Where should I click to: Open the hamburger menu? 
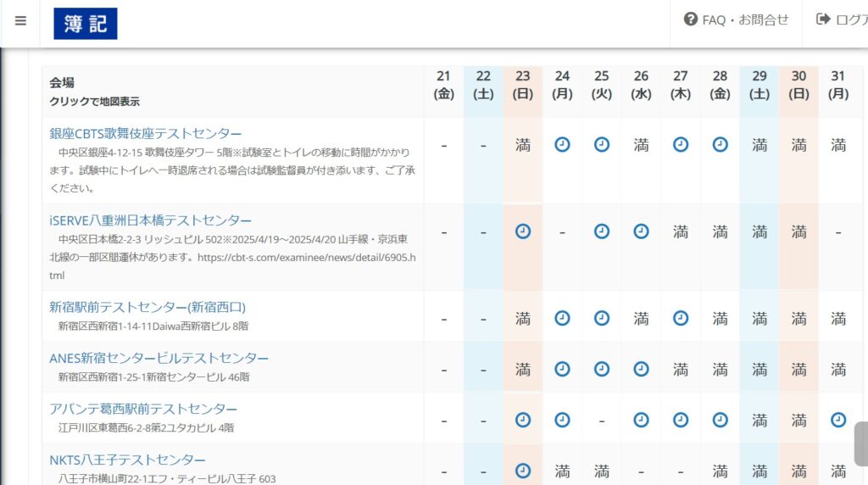pos(20,21)
